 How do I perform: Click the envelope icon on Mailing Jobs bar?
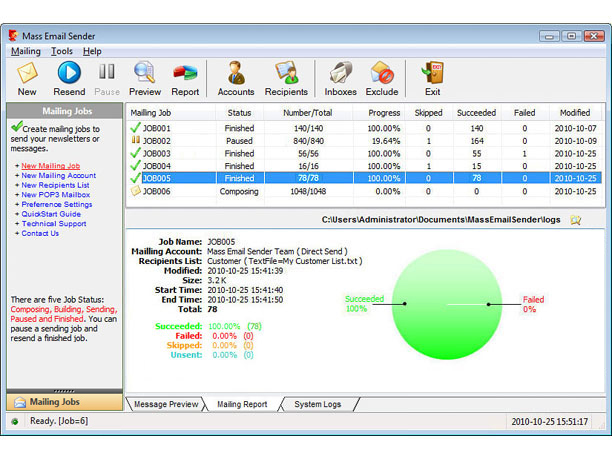[20, 402]
